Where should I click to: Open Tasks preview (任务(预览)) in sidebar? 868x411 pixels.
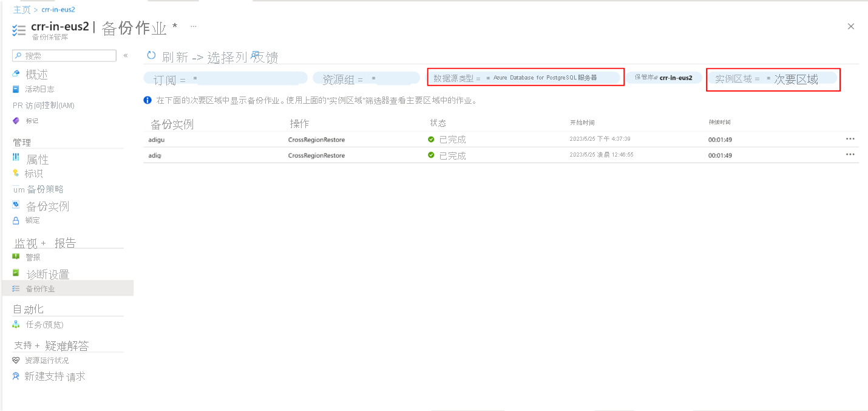pyautogui.click(x=44, y=325)
